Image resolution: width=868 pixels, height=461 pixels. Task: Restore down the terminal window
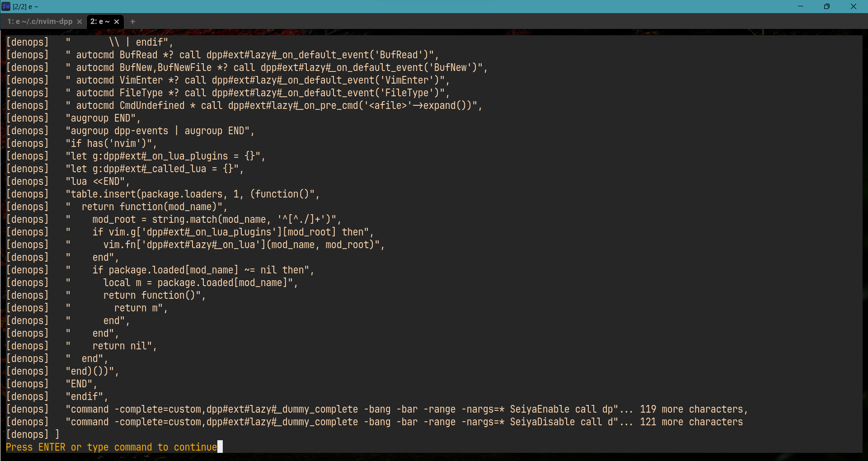click(826, 6)
